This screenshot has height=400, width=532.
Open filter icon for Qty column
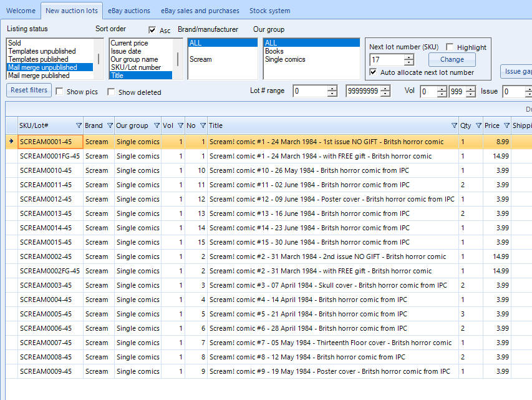coord(478,125)
